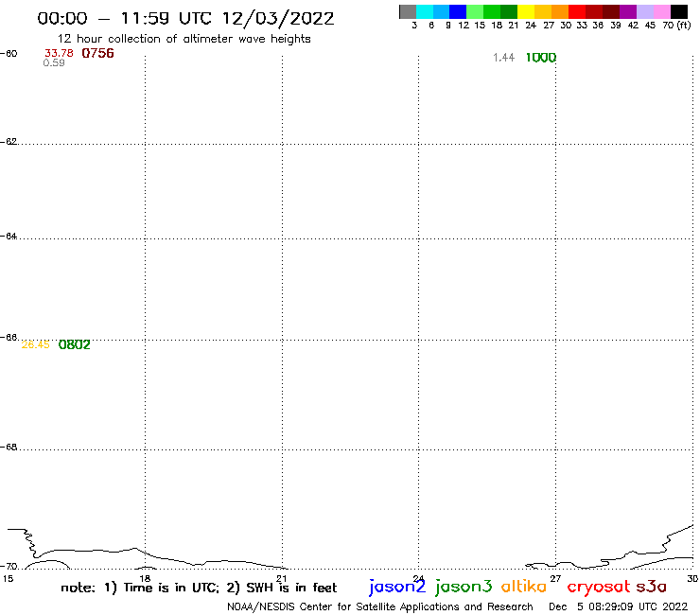Click the -64 latitude axis label
Image resolution: width=700 pixels, height=615 pixels.
coord(9,237)
